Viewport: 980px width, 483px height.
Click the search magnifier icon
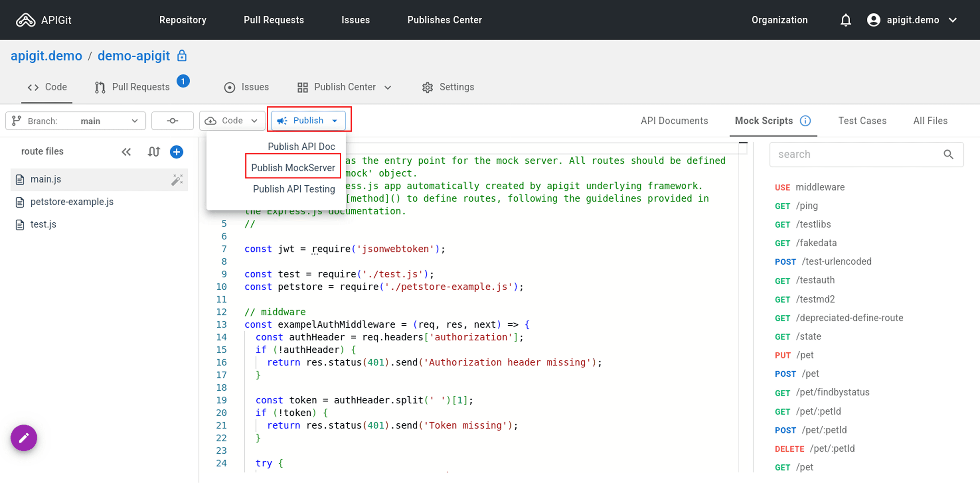(948, 154)
